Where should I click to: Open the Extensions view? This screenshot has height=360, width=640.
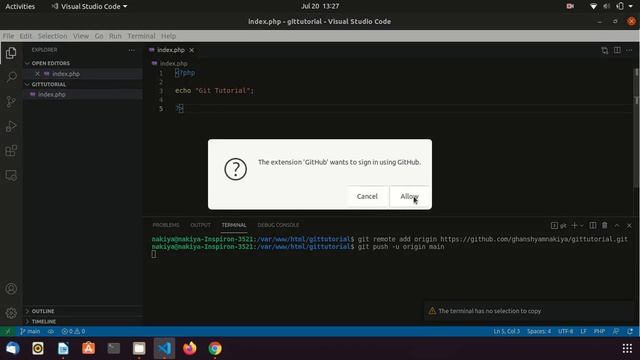coord(11,151)
